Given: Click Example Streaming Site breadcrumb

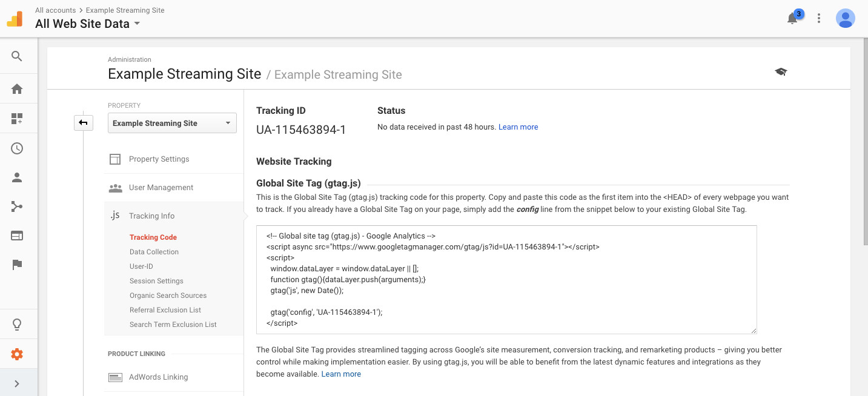Looking at the screenshot, I should pyautogui.click(x=125, y=10).
